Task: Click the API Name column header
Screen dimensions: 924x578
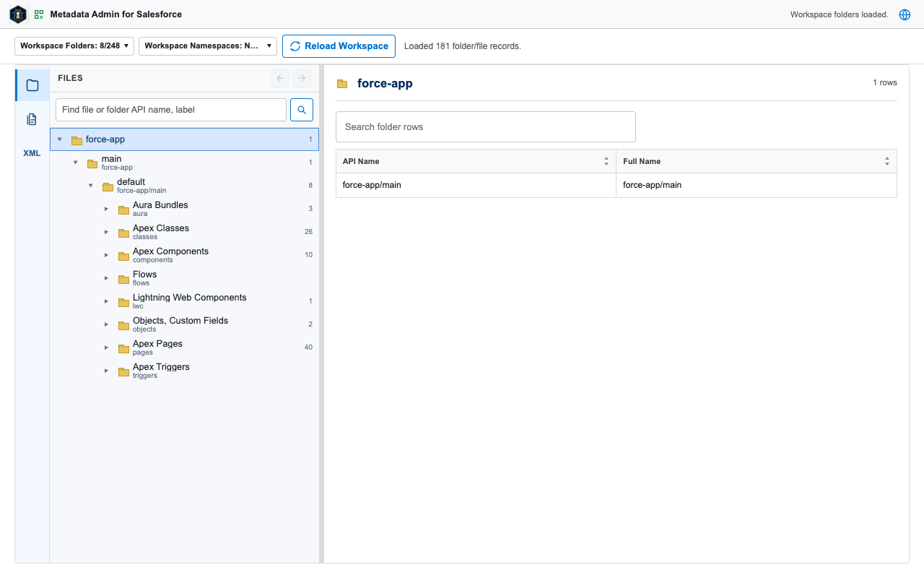Action: [476, 161]
